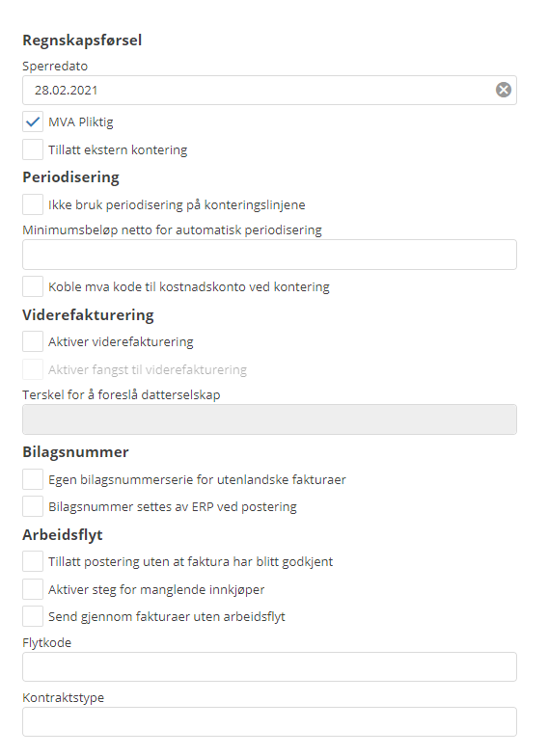Click into the Kontraktstype input field
The image size is (548, 756).
pyautogui.click(x=269, y=721)
